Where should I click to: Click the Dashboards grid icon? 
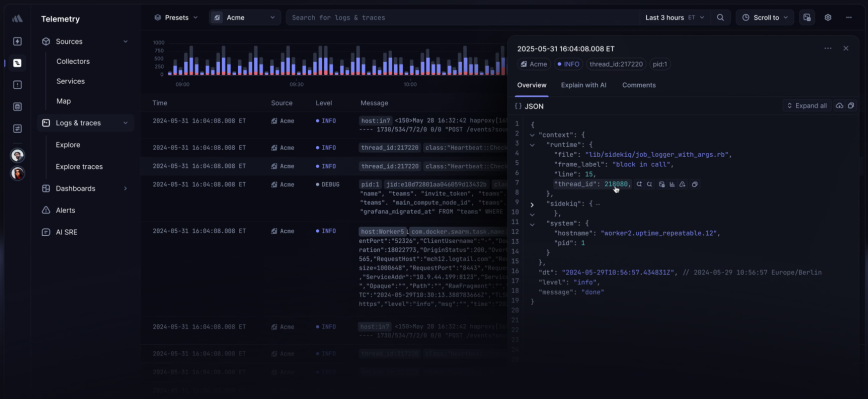46,189
